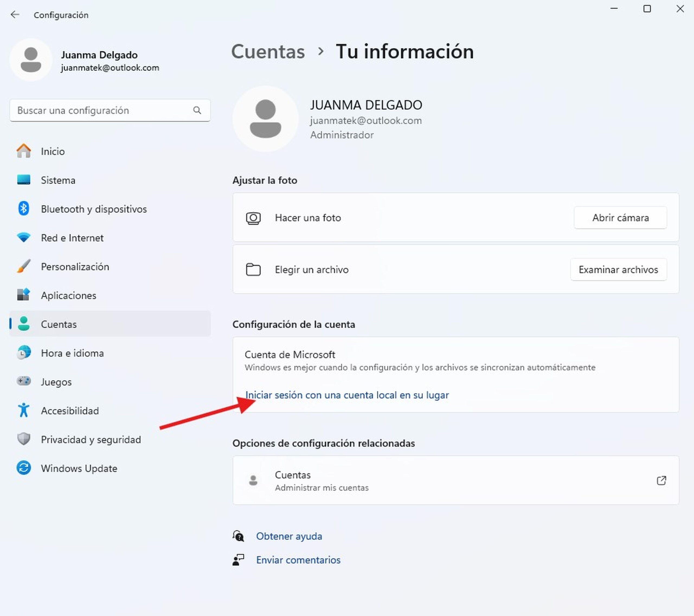Click the Sistema monitor icon
This screenshot has width=694, height=616.
click(x=24, y=180)
